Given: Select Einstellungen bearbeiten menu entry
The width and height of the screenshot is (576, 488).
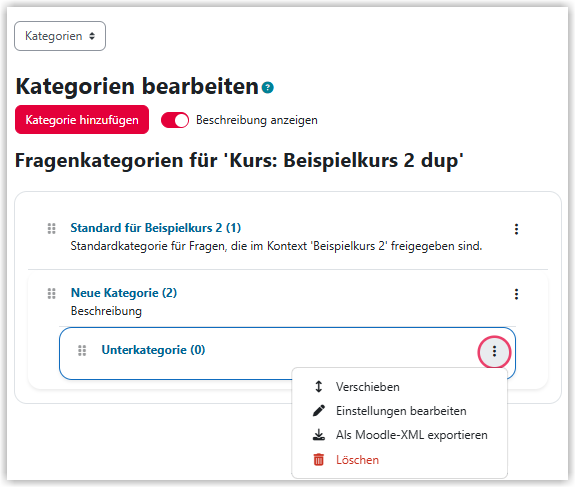Looking at the screenshot, I should 399,411.
